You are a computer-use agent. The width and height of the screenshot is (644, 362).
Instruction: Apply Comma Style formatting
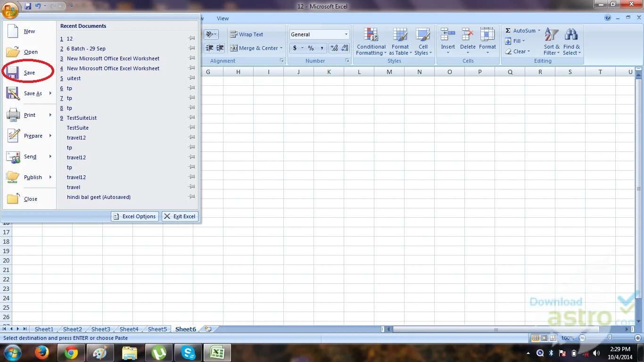[x=322, y=48]
